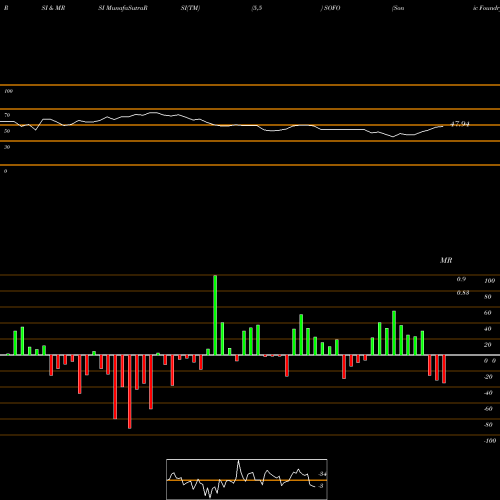Click the -3 value in the mini chart
The height and width of the screenshot is (500, 500).
pyautogui.click(x=320, y=486)
